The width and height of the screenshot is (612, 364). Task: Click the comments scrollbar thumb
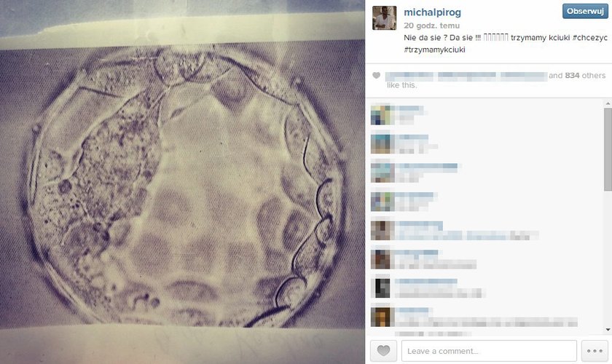point(608,149)
